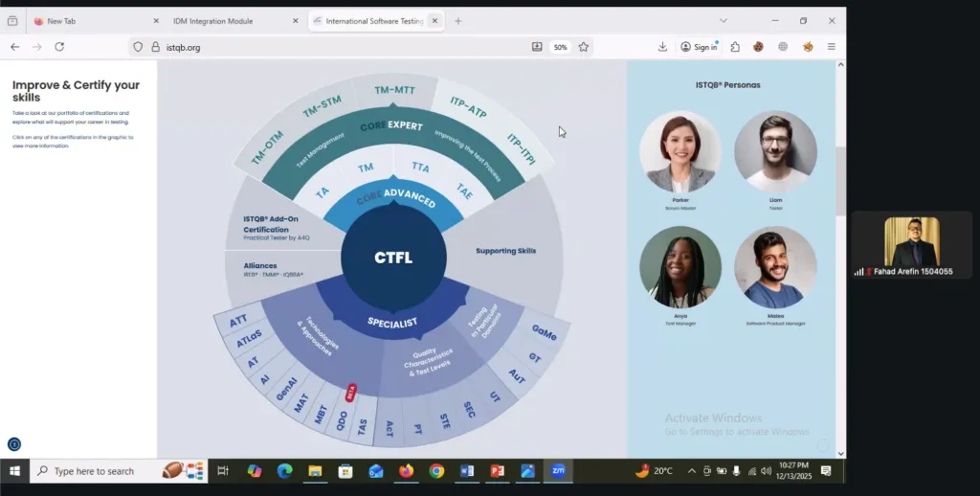The width and height of the screenshot is (980, 496).
Task: Open Task View in the taskbar
Action: pos(222,471)
